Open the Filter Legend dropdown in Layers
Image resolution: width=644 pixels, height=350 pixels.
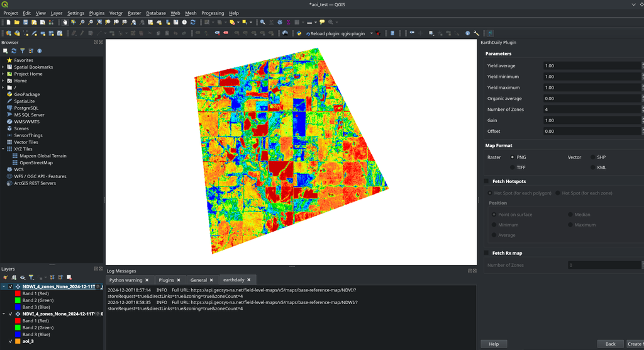pyautogui.click(x=31, y=278)
